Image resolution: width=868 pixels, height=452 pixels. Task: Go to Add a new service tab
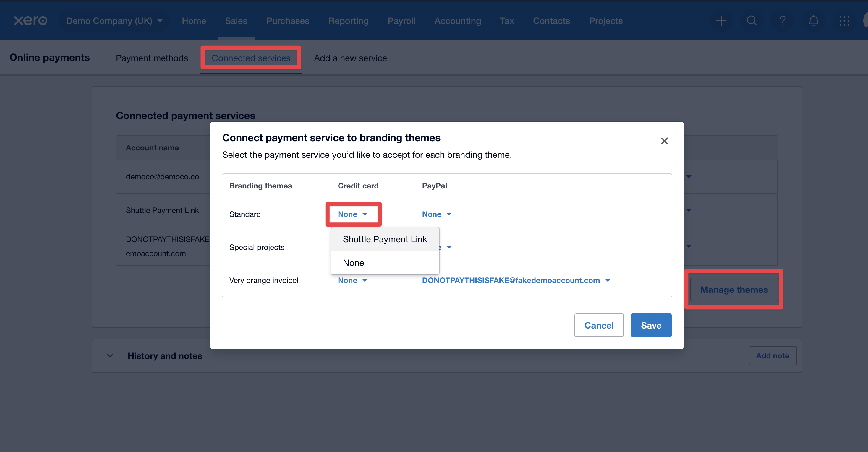(x=350, y=58)
